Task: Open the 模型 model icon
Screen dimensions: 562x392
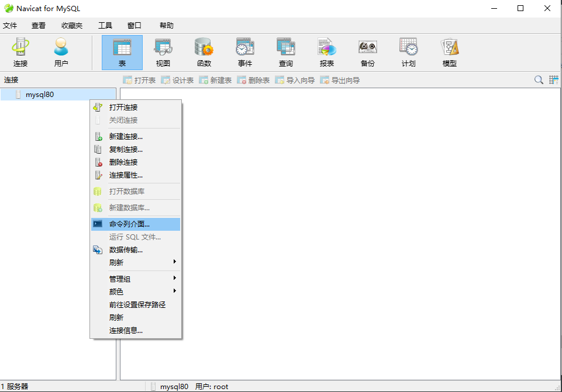Action: tap(450, 52)
